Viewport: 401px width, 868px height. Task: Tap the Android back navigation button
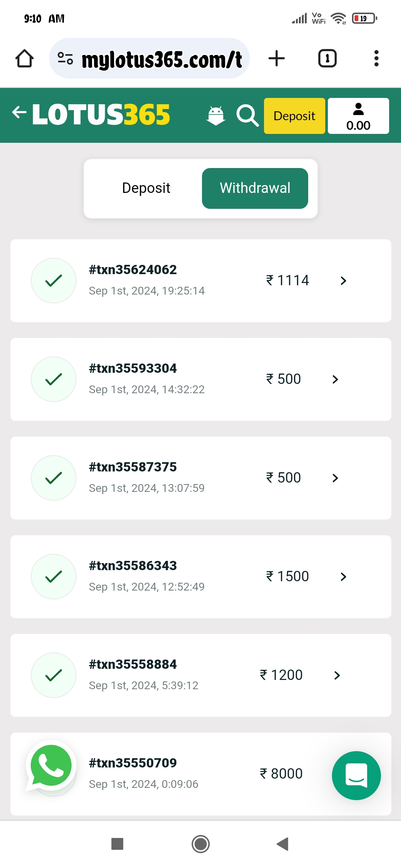(x=283, y=844)
